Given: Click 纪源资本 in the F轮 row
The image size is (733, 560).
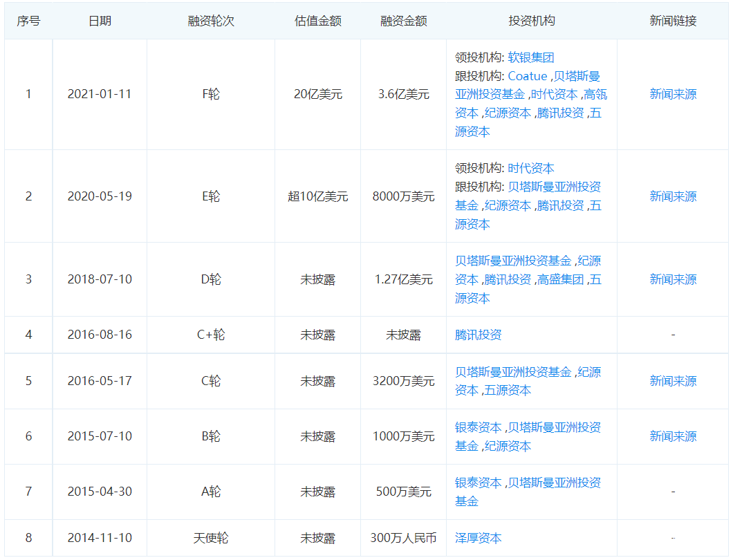Looking at the screenshot, I should click(x=508, y=113).
